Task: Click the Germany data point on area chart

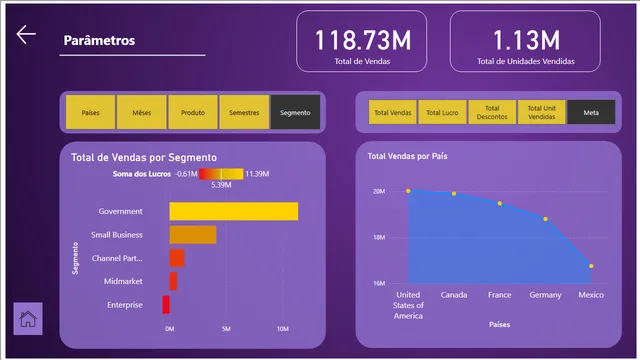Action: tap(545, 219)
